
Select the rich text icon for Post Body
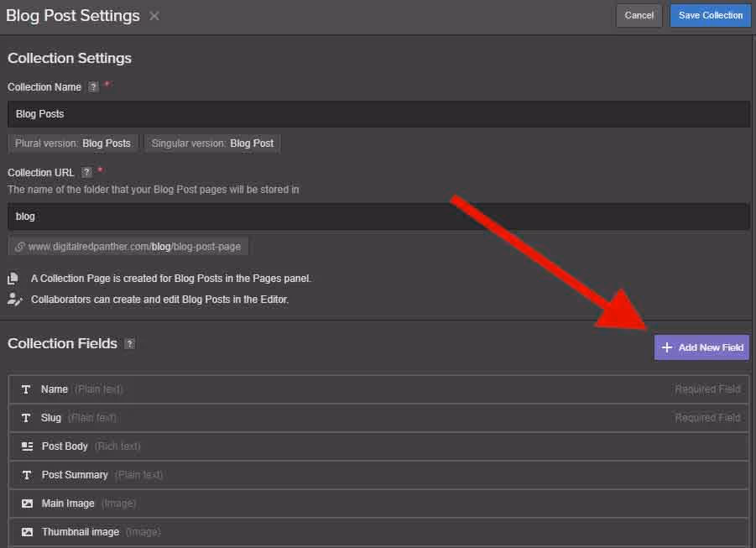tap(26, 446)
